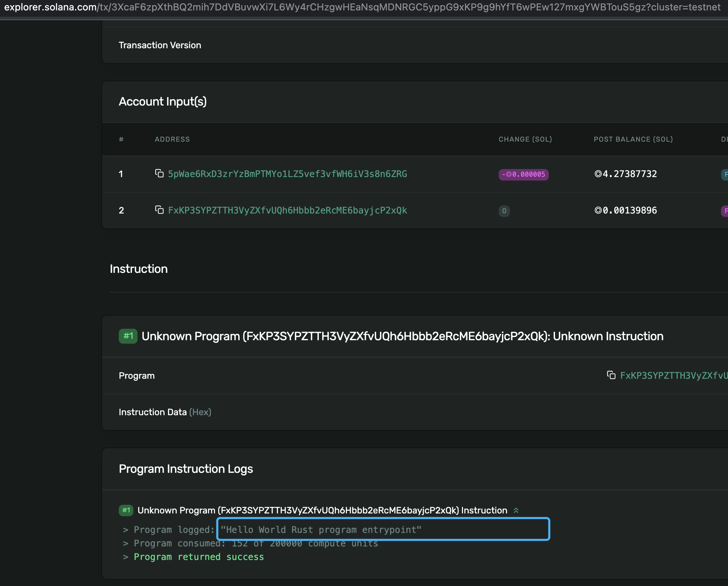This screenshot has width=728, height=586.
Task: Click the browser URL address bar
Action: click(x=361, y=7)
